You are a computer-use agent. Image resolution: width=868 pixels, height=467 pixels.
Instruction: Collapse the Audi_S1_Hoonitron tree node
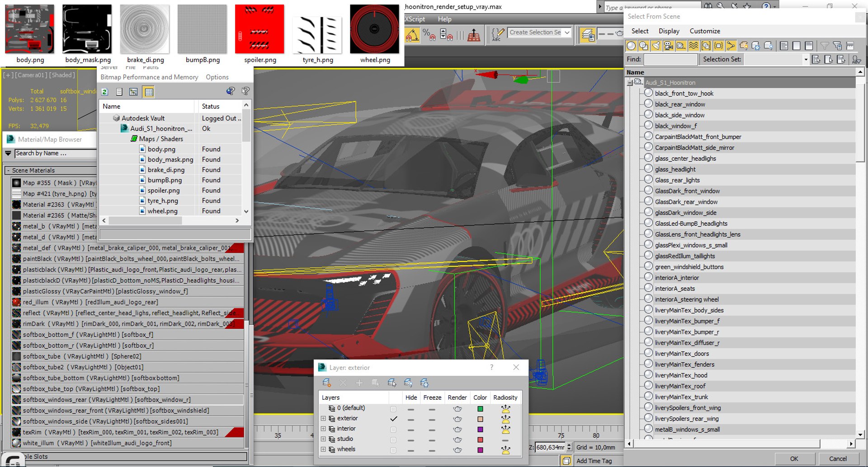point(630,83)
